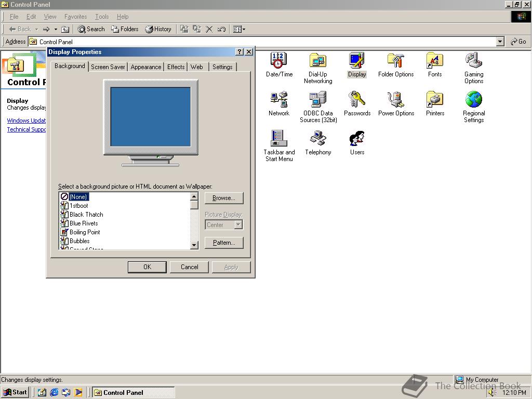Open Taskbar and Start Menu icon
Screen dimensions: 532x399
pos(279,146)
